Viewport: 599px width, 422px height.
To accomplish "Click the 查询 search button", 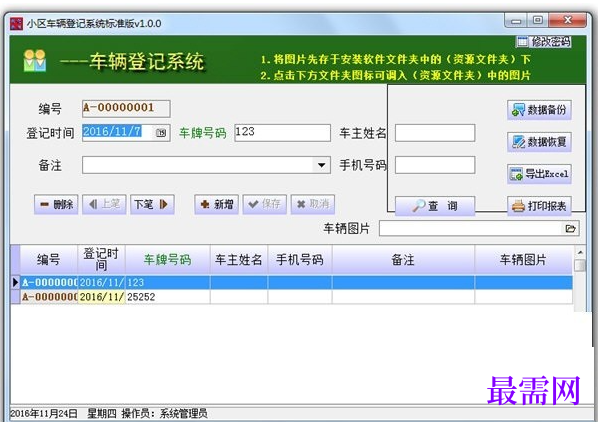I will click(435, 206).
